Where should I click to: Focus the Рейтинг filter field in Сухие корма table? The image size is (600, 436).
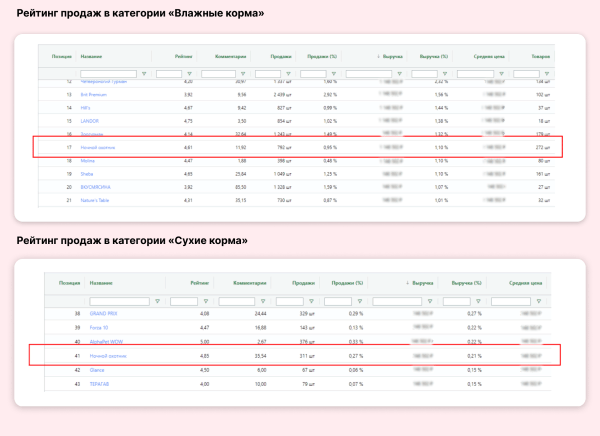tap(184, 302)
